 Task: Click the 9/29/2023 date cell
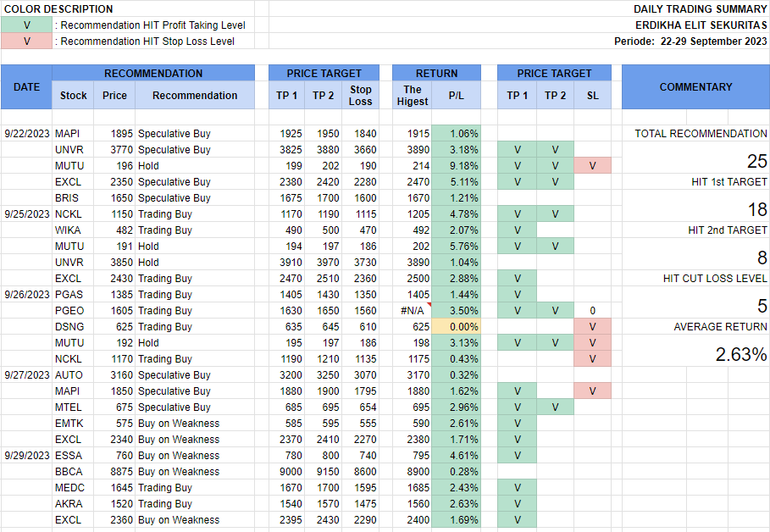pyautogui.click(x=26, y=456)
